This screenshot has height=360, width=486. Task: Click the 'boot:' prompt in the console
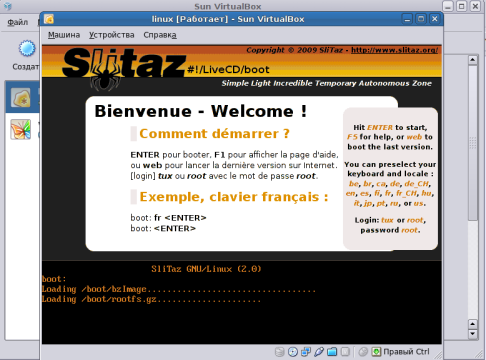(54, 279)
